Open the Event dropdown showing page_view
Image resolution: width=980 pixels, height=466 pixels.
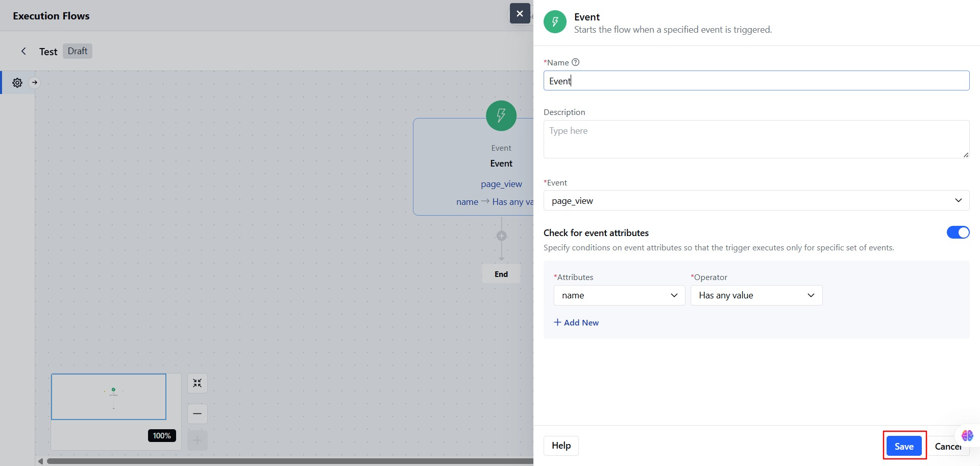pos(756,200)
